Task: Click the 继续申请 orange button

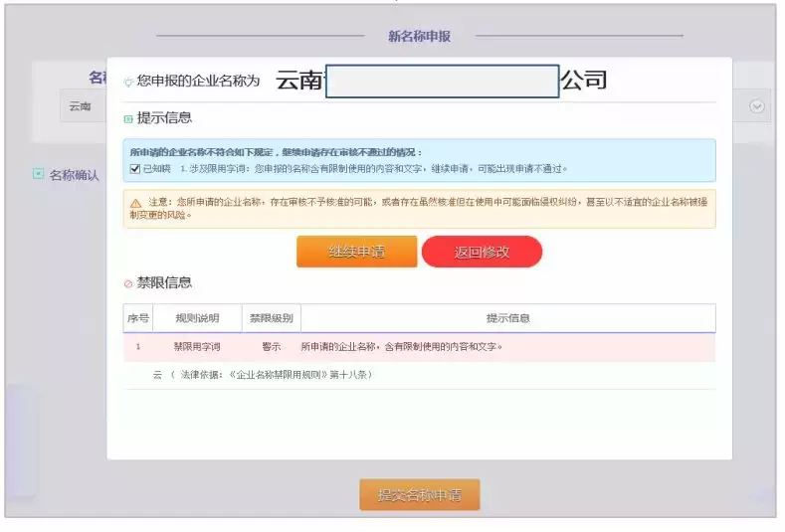Action: pos(356,252)
